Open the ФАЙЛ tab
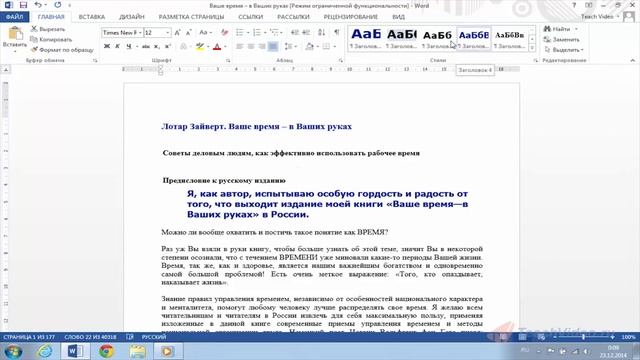Screen dimensions: 640x360 tap(14, 17)
